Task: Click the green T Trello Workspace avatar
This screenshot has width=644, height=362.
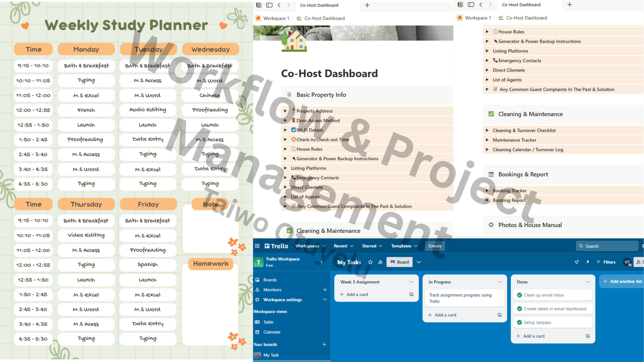Action: [x=258, y=262]
